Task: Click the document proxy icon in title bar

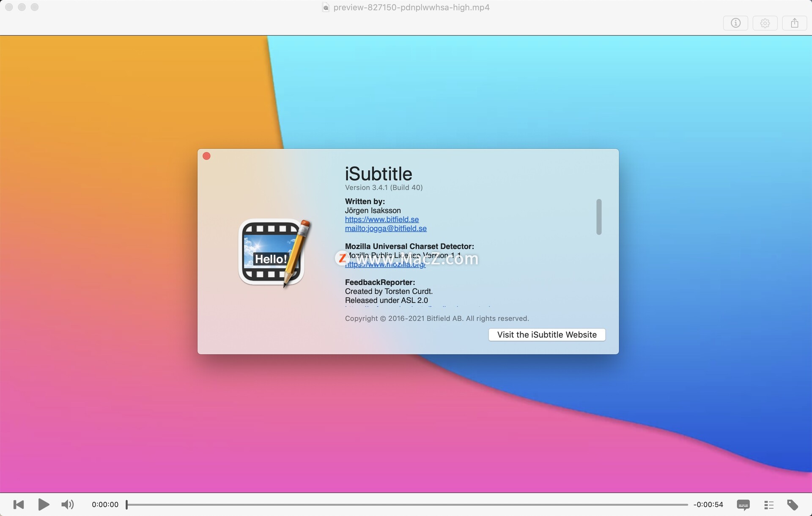Action: pyautogui.click(x=326, y=7)
